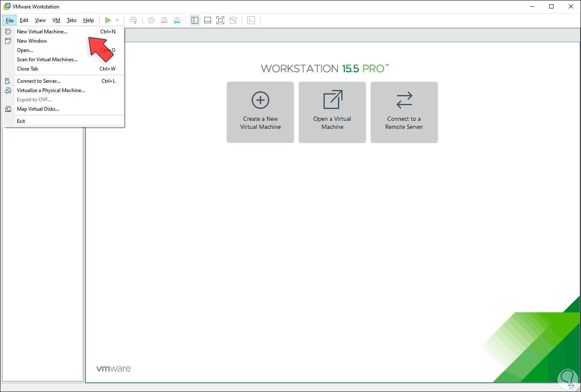The height and width of the screenshot is (392, 581).
Task: Select Scan for Virtual Machines...
Action: click(63, 60)
